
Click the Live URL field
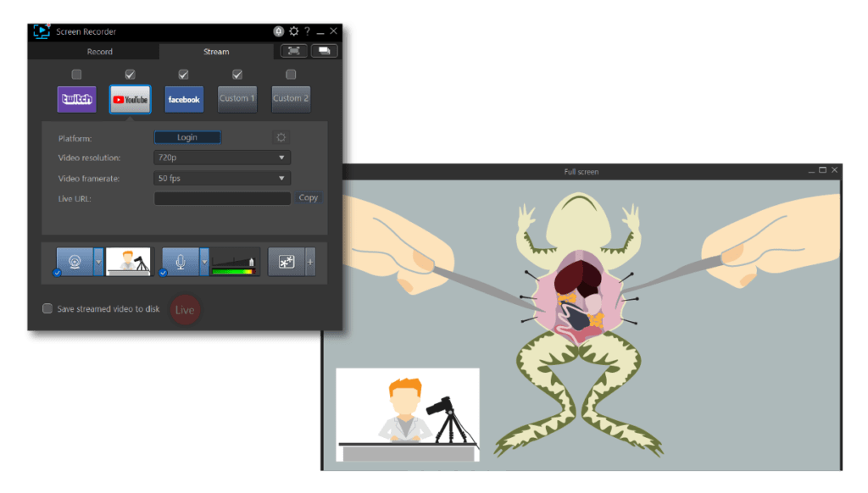click(222, 198)
